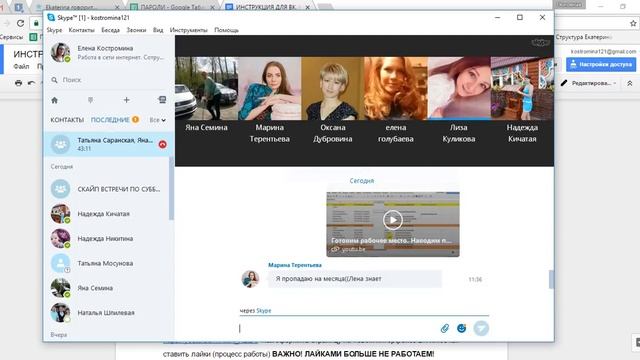Click Лиза Куликова participant photo
This screenshot has height=360, width=640.
[x=459, y=89]
